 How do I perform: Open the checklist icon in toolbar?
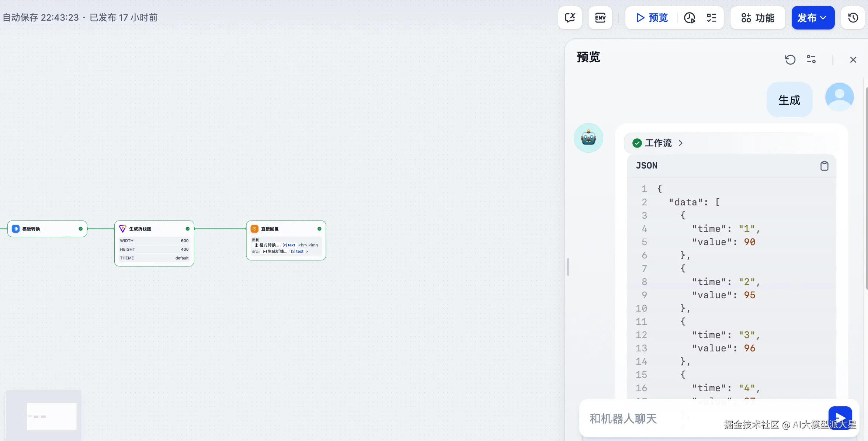712,18
